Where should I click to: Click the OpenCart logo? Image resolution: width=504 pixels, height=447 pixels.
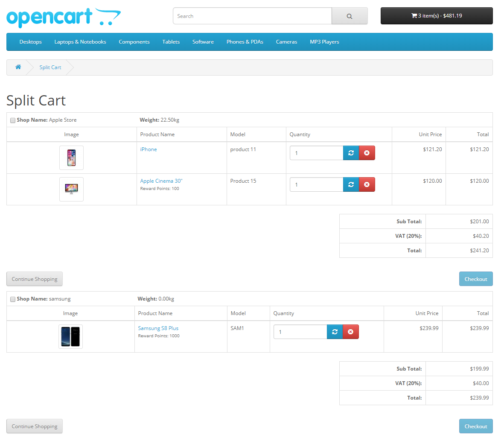64,18
